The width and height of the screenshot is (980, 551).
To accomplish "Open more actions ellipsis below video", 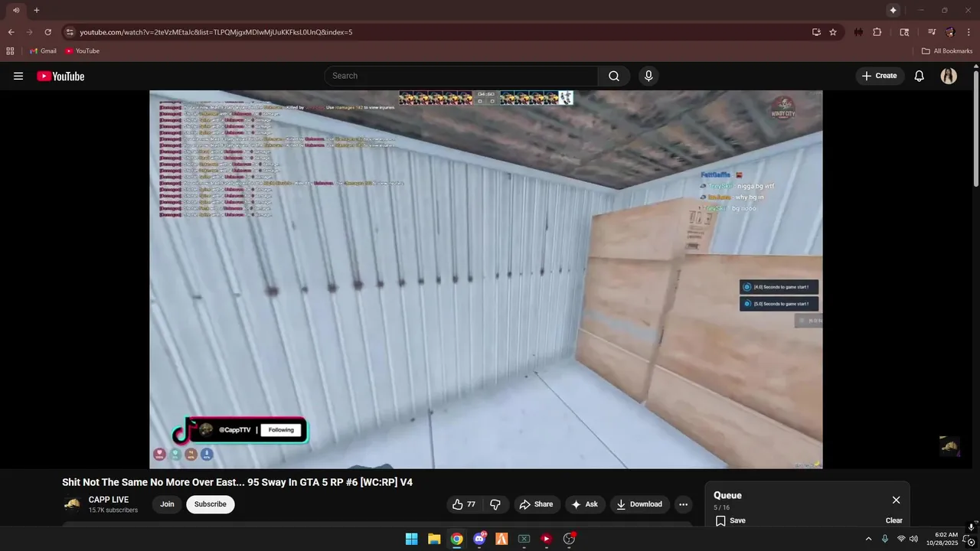I will [684, 504].
